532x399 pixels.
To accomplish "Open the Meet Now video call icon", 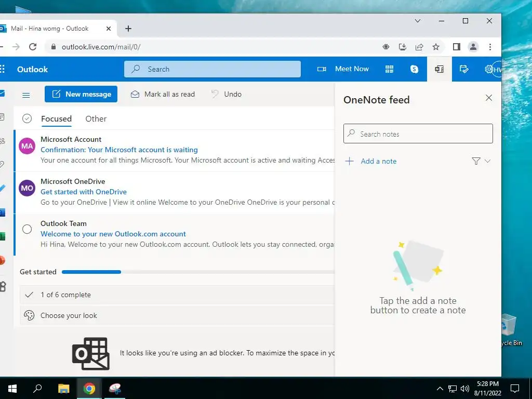I will tap(322, 69).
